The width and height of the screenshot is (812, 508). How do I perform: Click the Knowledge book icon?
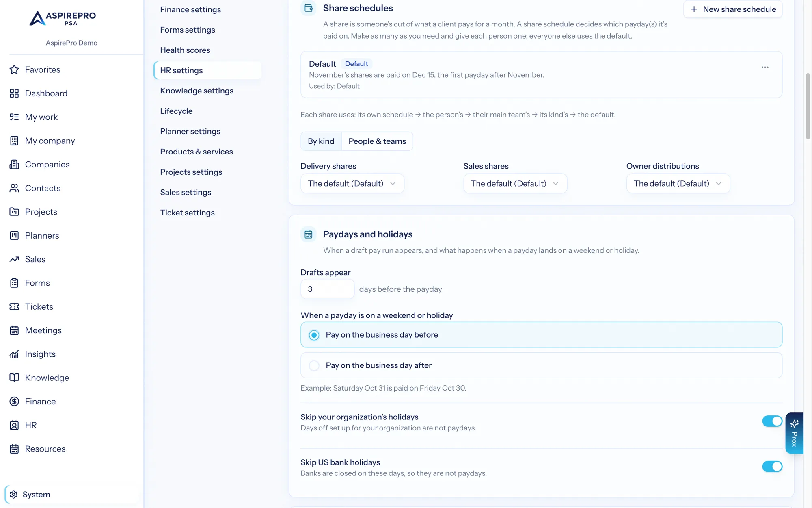coord(14,378)
